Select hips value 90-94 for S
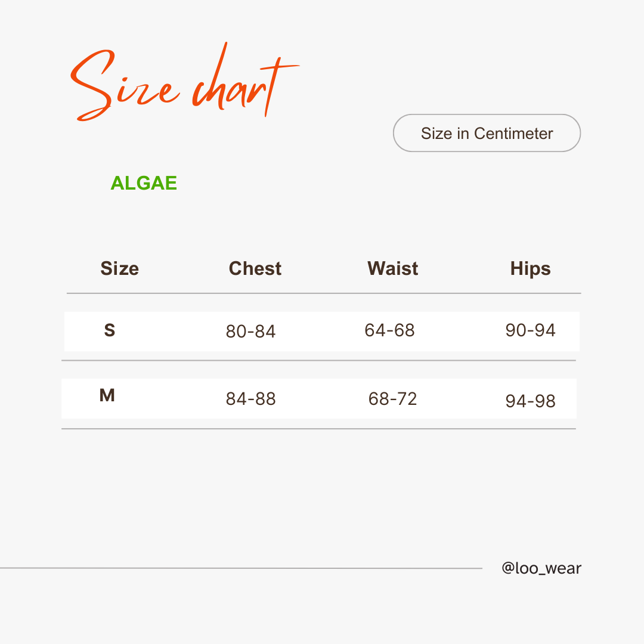 coord(530,330)
